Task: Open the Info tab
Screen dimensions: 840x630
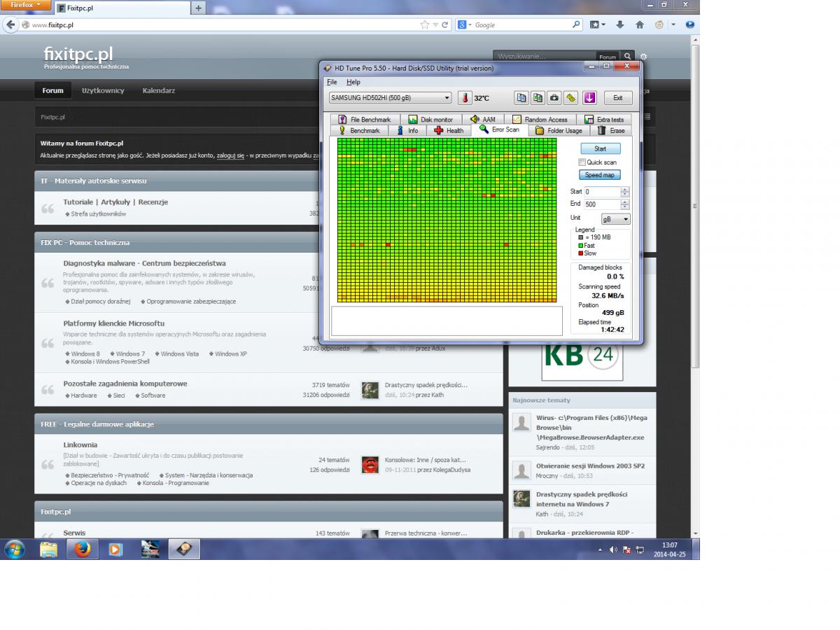Action: pyautogui.click(x=407, y=131)
